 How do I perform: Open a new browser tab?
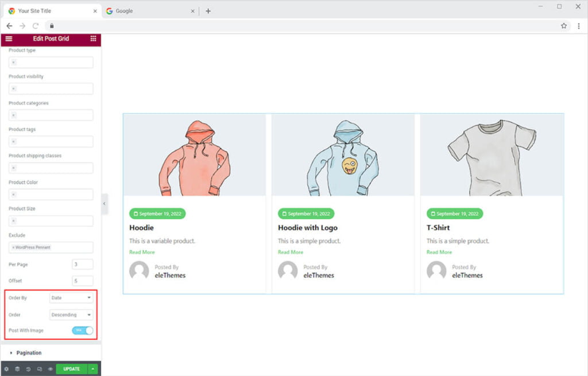208,11
